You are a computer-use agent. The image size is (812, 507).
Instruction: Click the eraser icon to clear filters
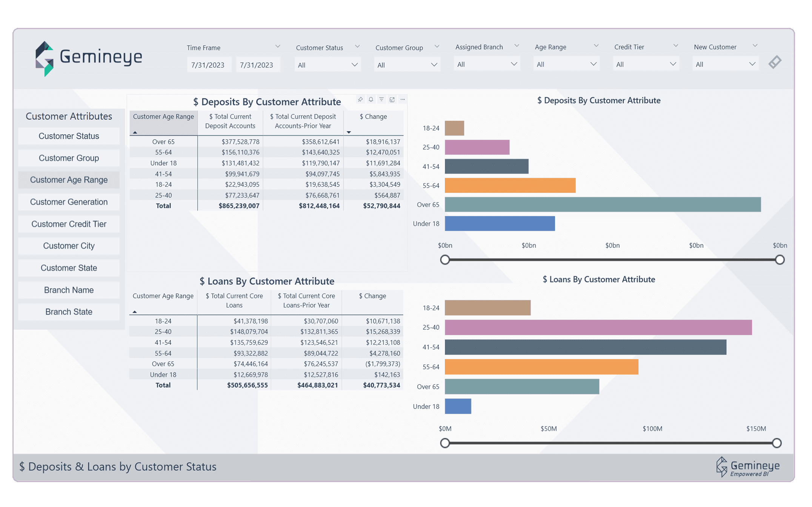[x=775, y=62]
